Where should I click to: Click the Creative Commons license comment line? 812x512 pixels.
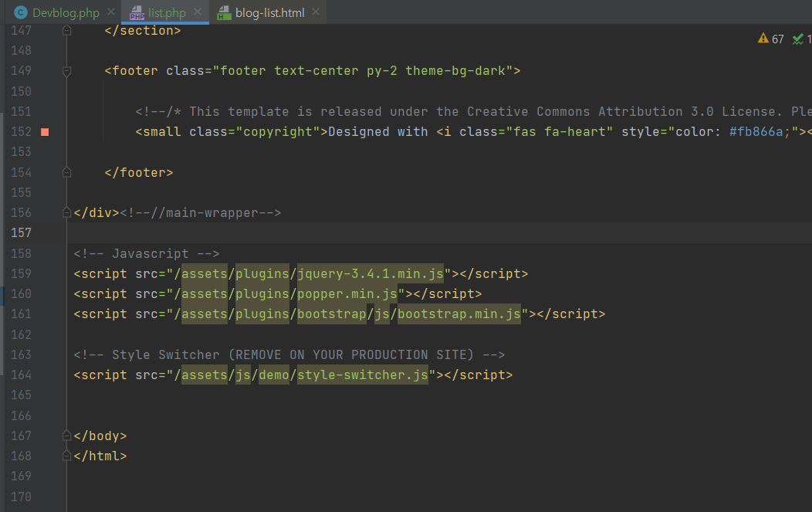(x=473, y=111)
